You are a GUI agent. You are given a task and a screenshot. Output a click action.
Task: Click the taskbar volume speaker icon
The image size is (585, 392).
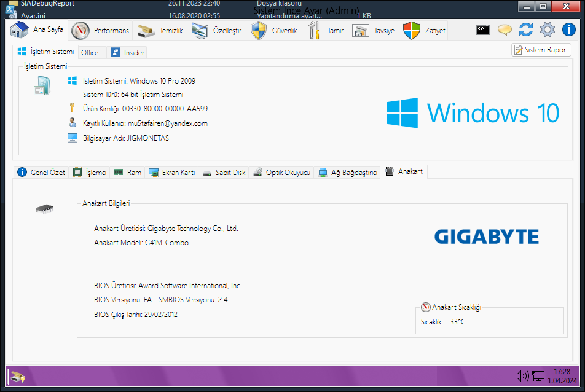tap(522, 376)
